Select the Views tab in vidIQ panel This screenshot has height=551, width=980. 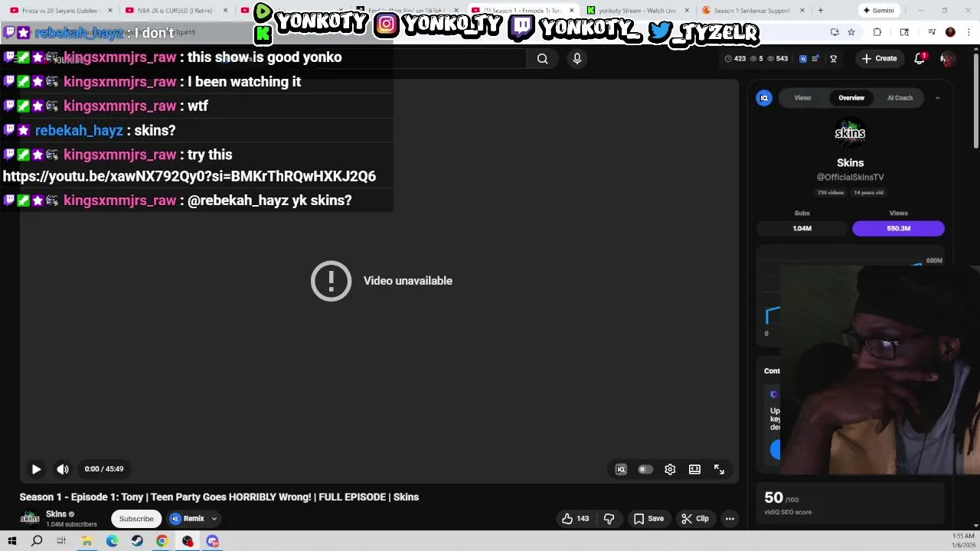tap(802, 98)
